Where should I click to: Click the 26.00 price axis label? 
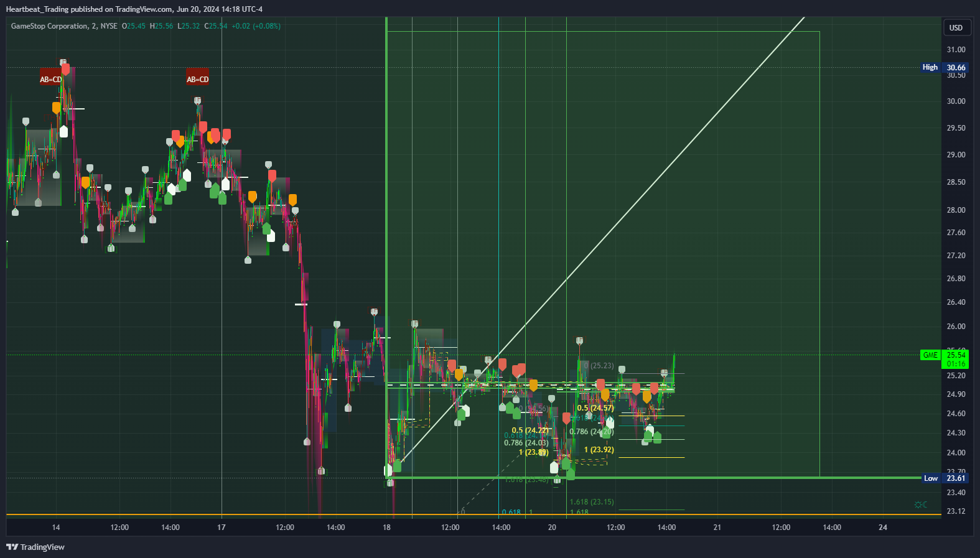956,326
